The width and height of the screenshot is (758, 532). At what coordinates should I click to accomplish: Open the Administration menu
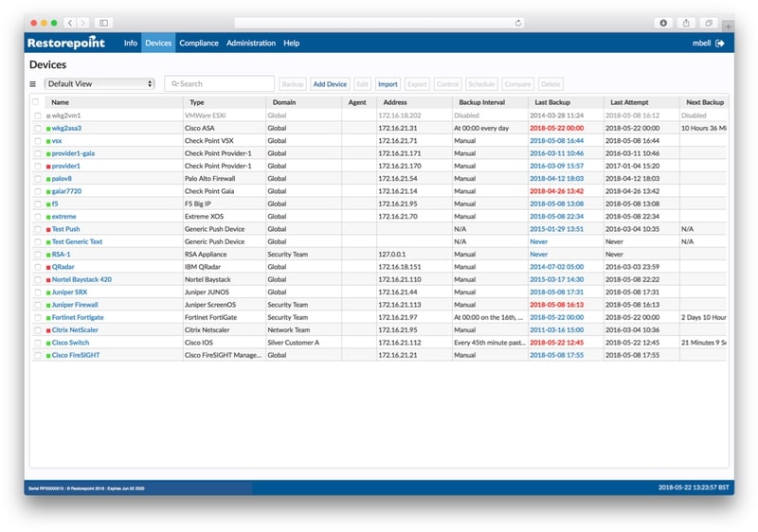(x=251, y=44)
